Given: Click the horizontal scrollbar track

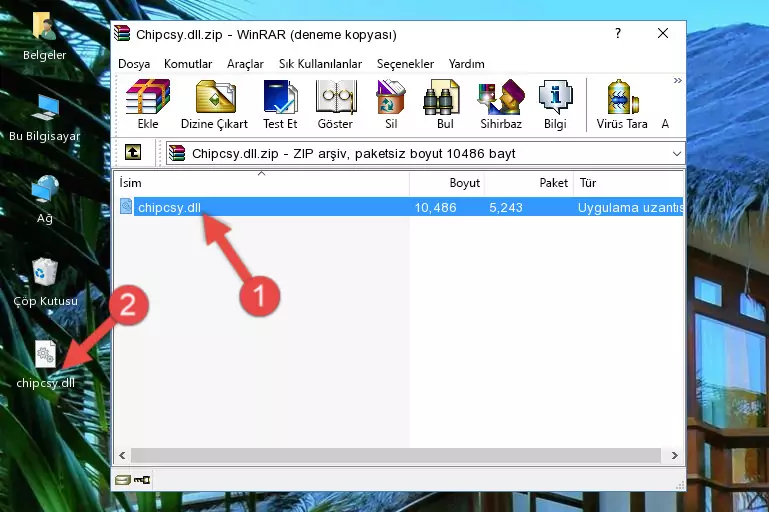Looking at the screenshot, I should pyautogui.click(x=398, y=455).
